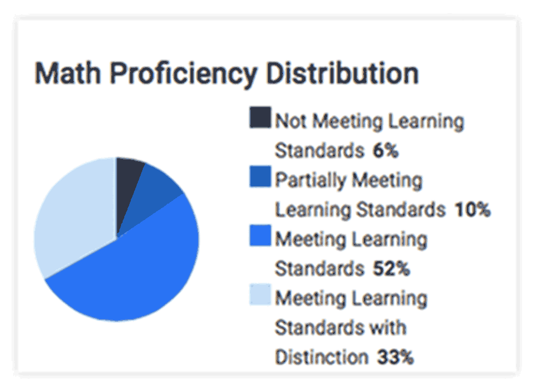The height and width of the screenshot is (392, 545).
Task: Click the Distinction legend text
Action: 322,357
